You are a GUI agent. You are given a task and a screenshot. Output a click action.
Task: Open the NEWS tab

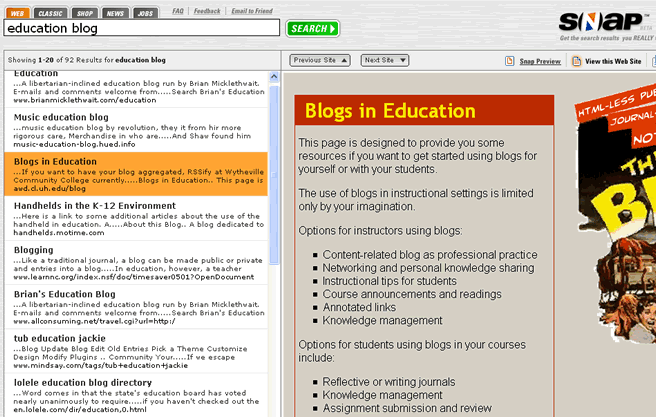pos(115,13)
